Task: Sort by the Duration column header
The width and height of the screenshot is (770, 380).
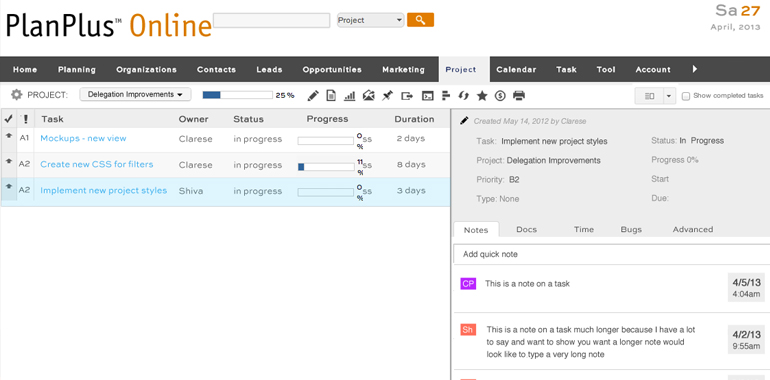Action: pos(414,119)
